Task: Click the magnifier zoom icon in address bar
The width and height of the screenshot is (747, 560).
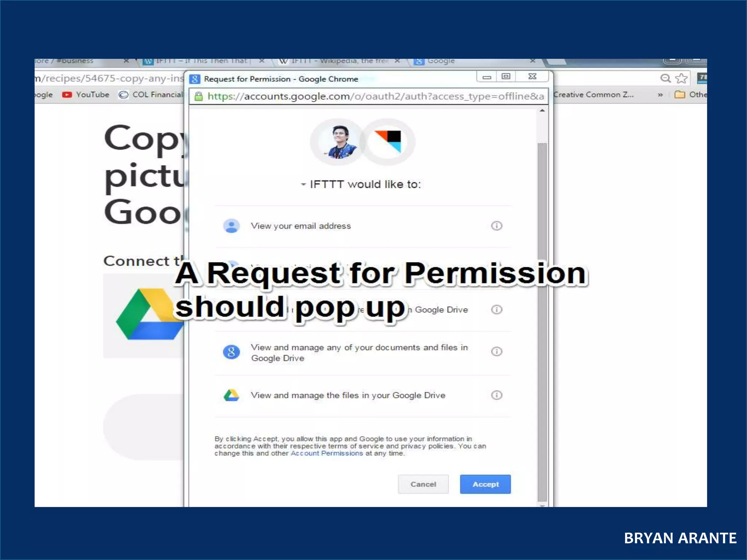Action: 666,78
